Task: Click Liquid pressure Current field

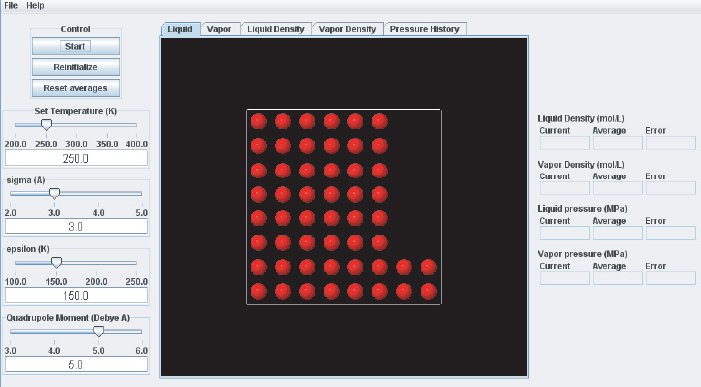Action: [565, 233]
